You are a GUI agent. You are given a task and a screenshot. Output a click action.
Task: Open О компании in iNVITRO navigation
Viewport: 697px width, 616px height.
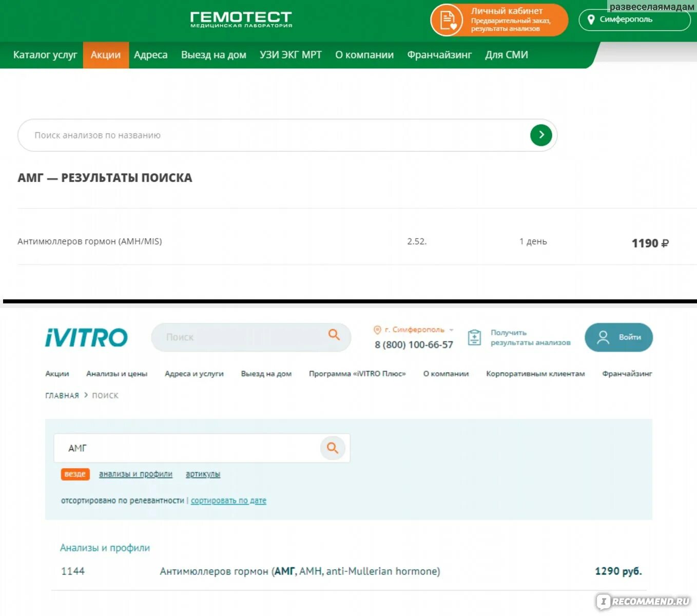[446, 374]
